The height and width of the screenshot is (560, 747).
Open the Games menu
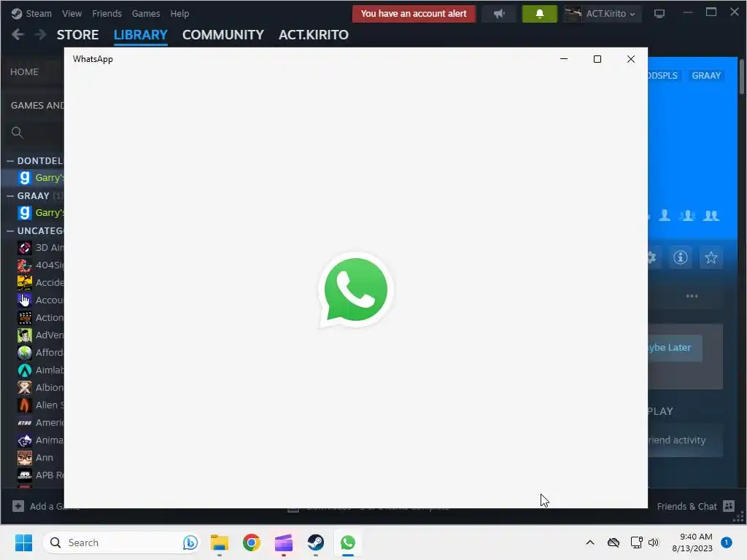146,14
